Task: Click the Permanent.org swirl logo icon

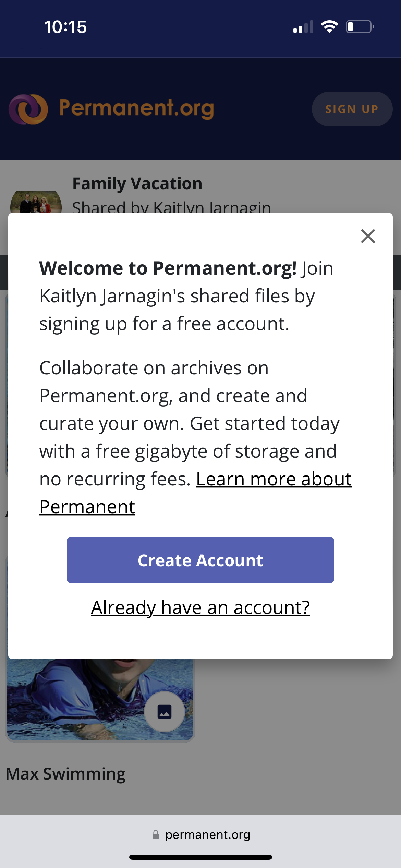Action: point(28,109)
